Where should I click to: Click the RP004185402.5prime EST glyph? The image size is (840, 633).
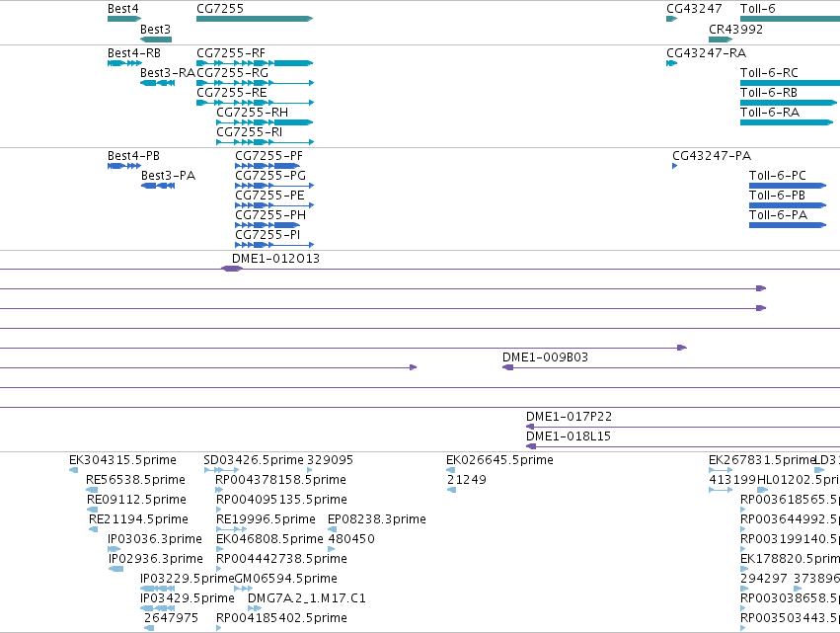[x=218, y=628]
